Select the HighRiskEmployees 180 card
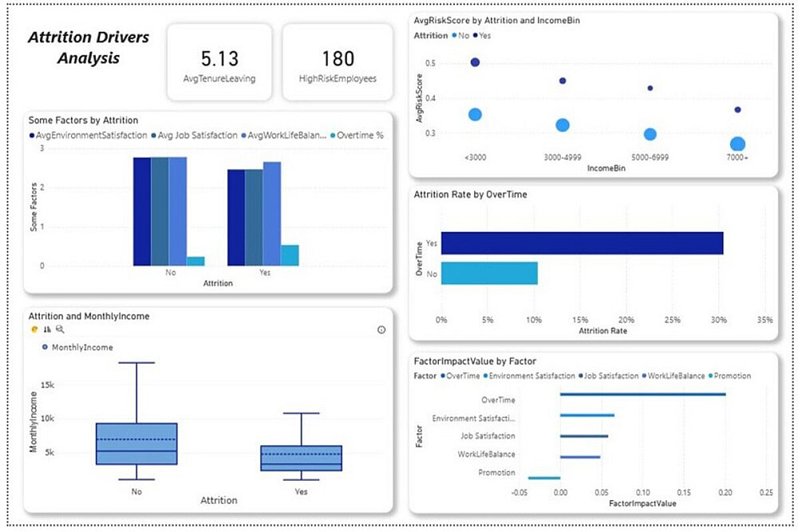Image resolution: width=798 pixels, height=532 pixels. tap(338, 62)
